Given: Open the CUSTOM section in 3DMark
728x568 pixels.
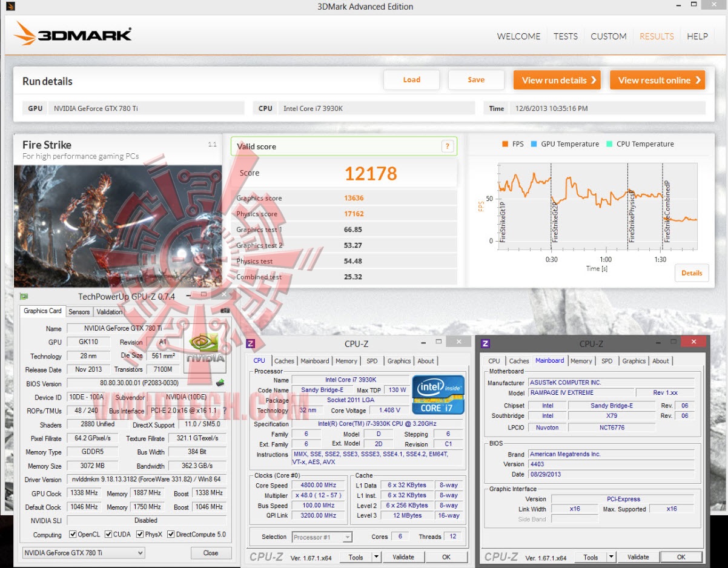Looking at the screenshot, I should (x=609, y=36).
